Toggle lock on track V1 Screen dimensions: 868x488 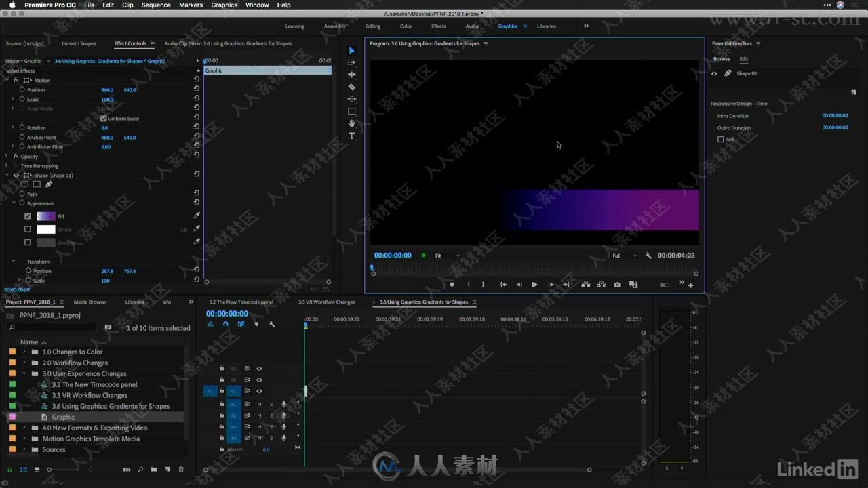tap(222, 391)
